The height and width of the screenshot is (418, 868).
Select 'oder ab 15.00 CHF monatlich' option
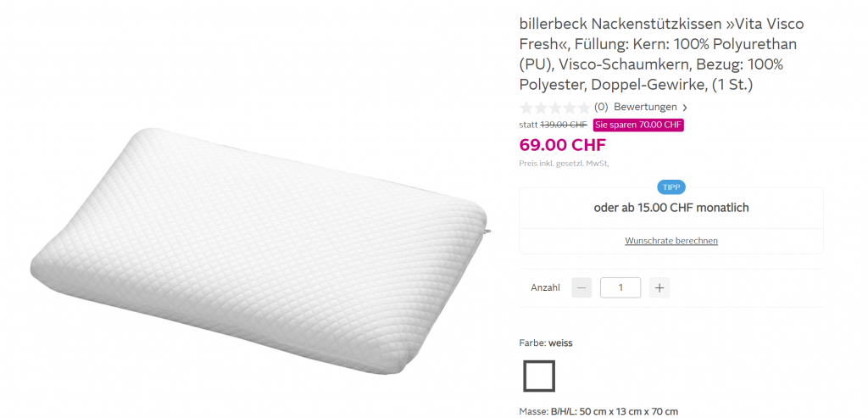670,208
